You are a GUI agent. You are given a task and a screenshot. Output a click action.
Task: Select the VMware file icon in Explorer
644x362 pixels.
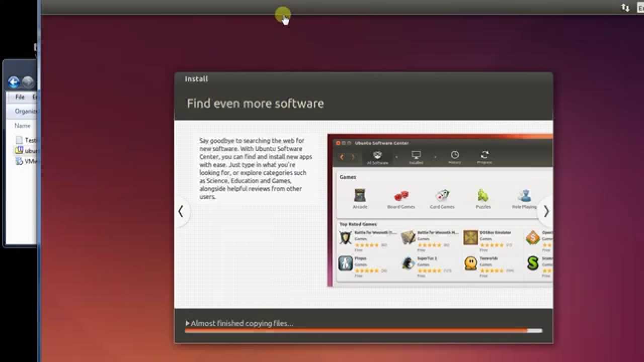[19, 161]
